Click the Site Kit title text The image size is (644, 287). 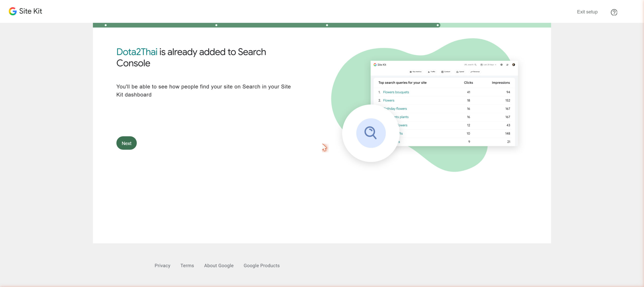[x=30, y=11]
